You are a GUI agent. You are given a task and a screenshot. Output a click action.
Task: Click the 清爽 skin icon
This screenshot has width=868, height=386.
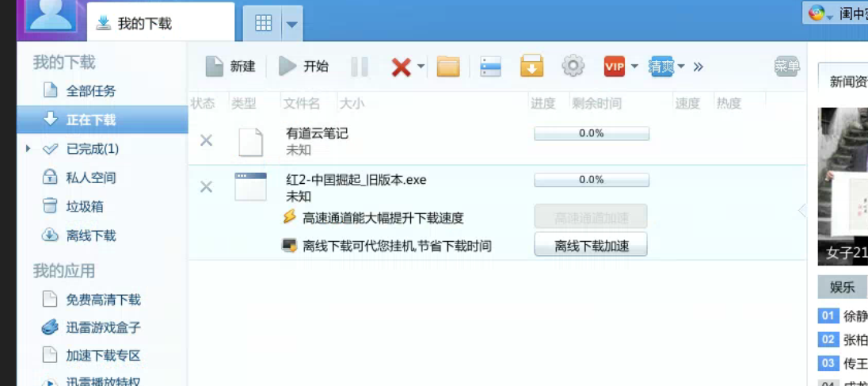pos(662,67)
